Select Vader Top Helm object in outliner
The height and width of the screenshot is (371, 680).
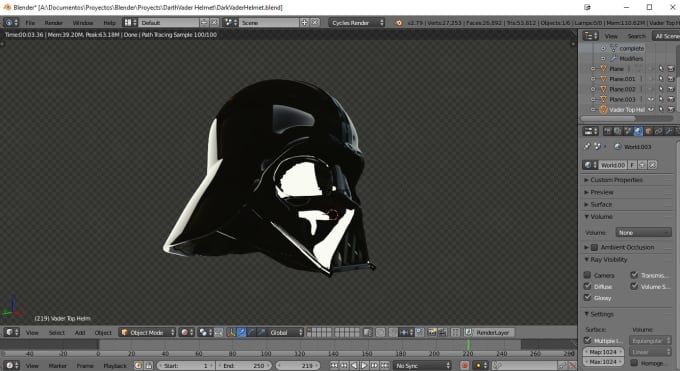627,110
